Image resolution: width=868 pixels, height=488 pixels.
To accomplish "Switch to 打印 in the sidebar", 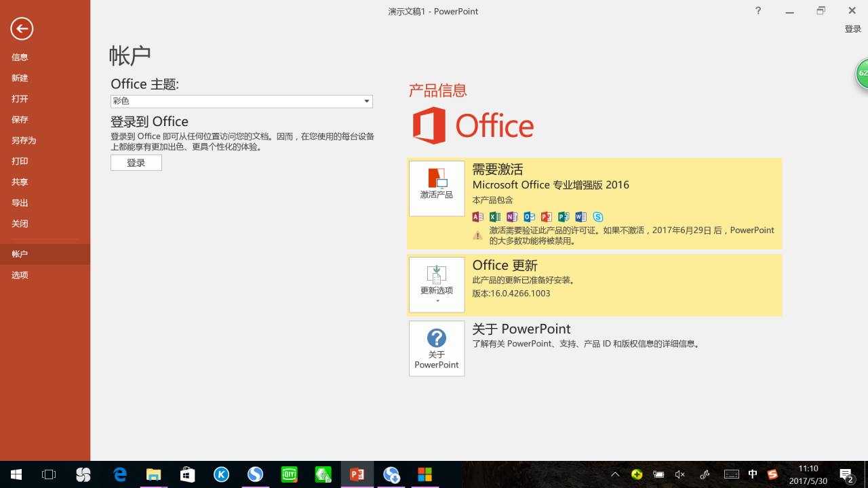I will [x=20, y=161].
